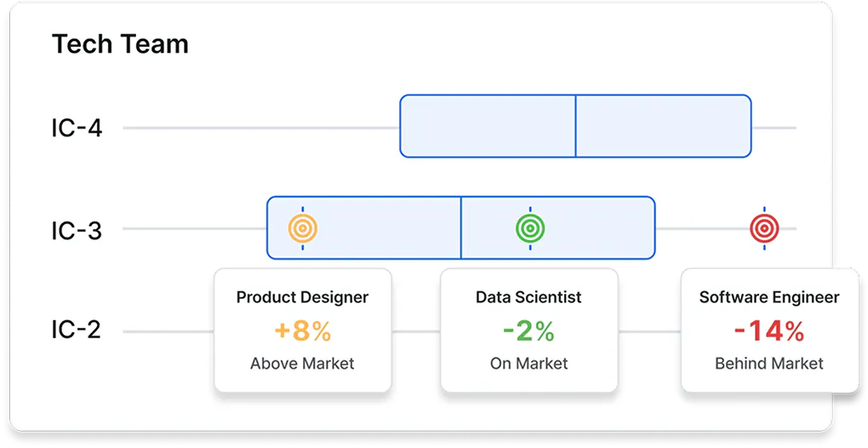The width and height of the screenshot is (868, 448).
Task: Click the -14% percentage value
Action: tap(769, 331)
